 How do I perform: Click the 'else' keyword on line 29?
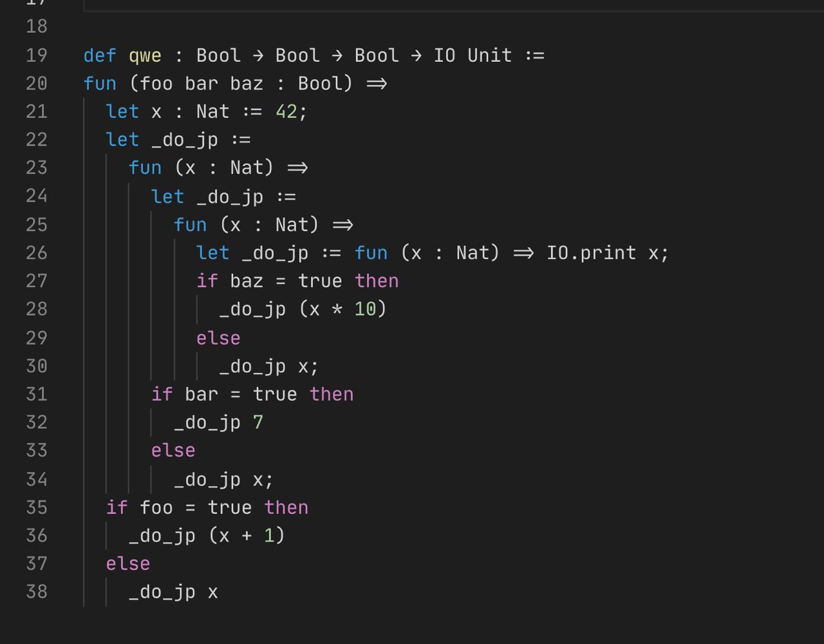[218, 338]
